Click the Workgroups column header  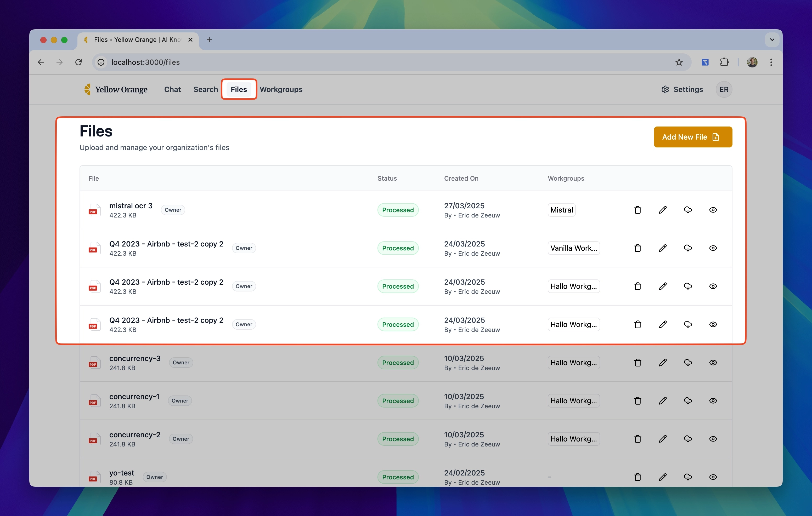[x=566, y=178]
